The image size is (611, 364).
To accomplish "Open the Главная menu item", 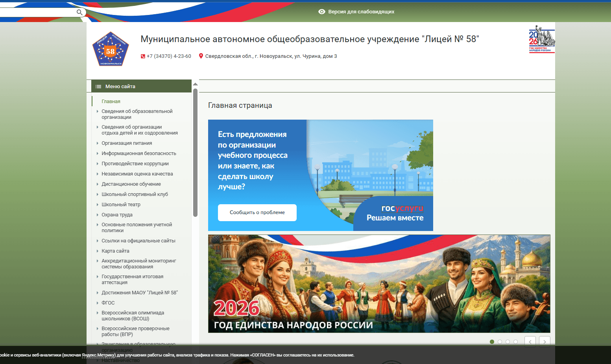I will click(x=111, y=102).
